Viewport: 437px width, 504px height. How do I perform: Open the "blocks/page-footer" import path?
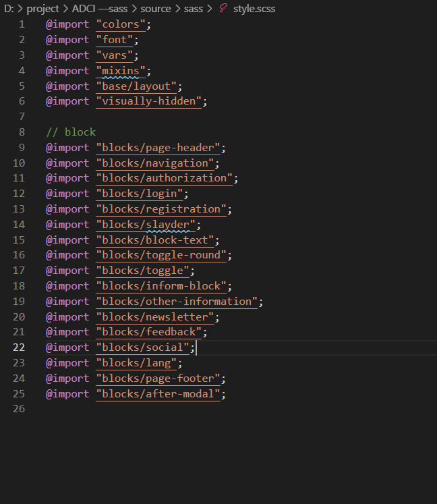tap(158, 379)
